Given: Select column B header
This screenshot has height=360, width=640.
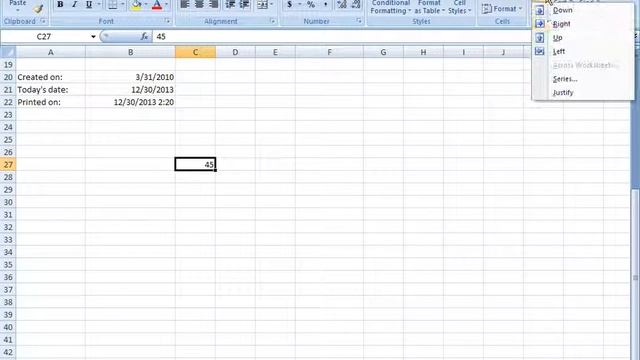Looking at the screenshot, I should pyautogui.click(x=131, y=52).
